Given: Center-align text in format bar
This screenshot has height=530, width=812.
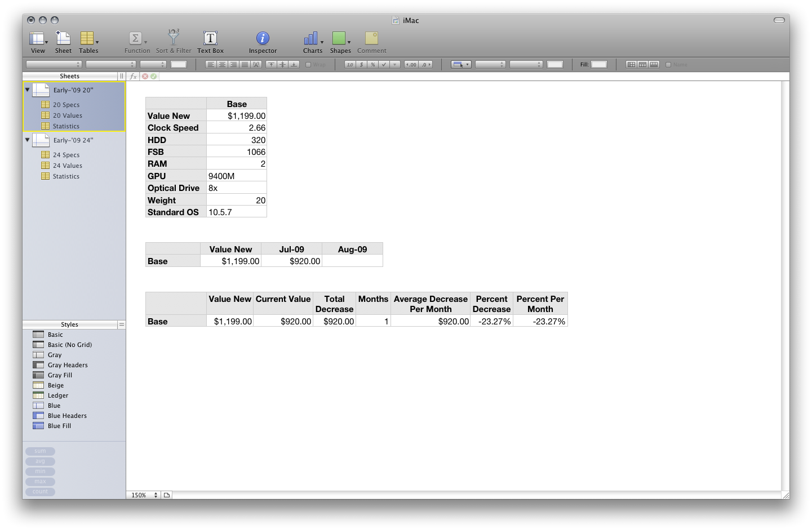Looking at the screenshot, I should 222,64.
